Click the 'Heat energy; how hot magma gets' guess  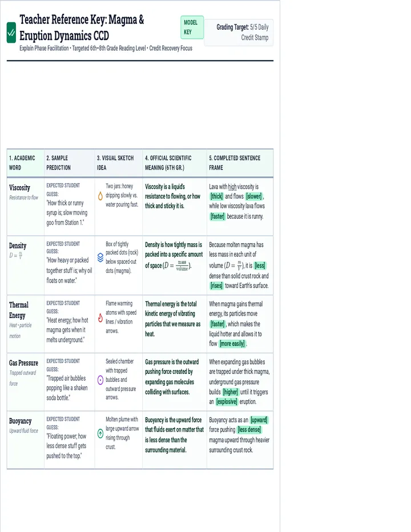pos(67,330)
